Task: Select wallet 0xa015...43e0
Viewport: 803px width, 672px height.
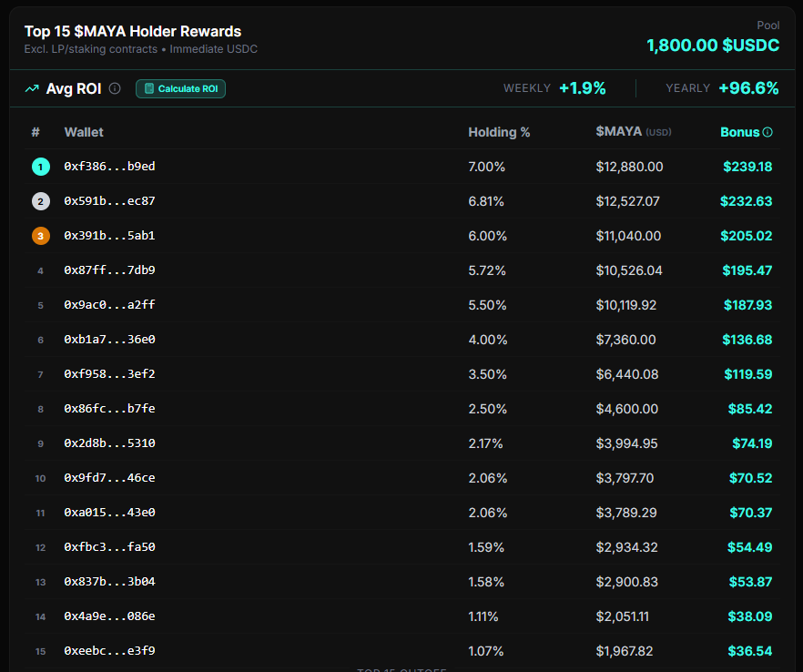Action: coord(109,512)
